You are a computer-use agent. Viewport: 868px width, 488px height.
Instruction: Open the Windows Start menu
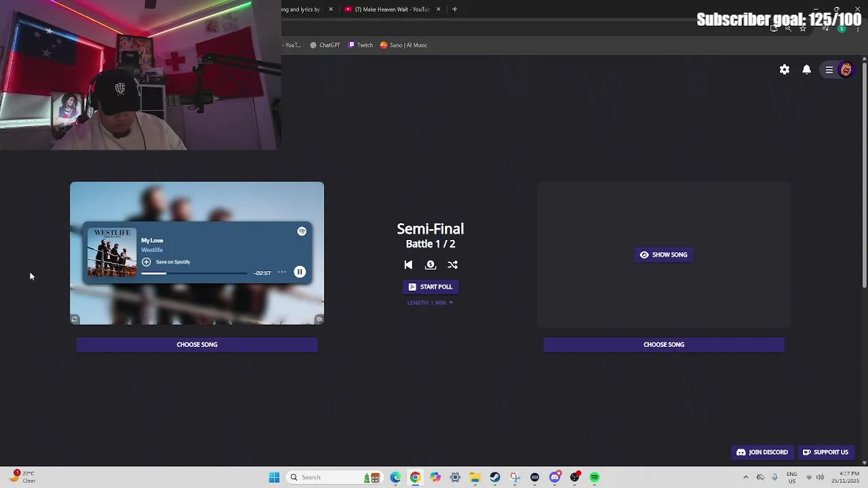click(x=275, y=477)
